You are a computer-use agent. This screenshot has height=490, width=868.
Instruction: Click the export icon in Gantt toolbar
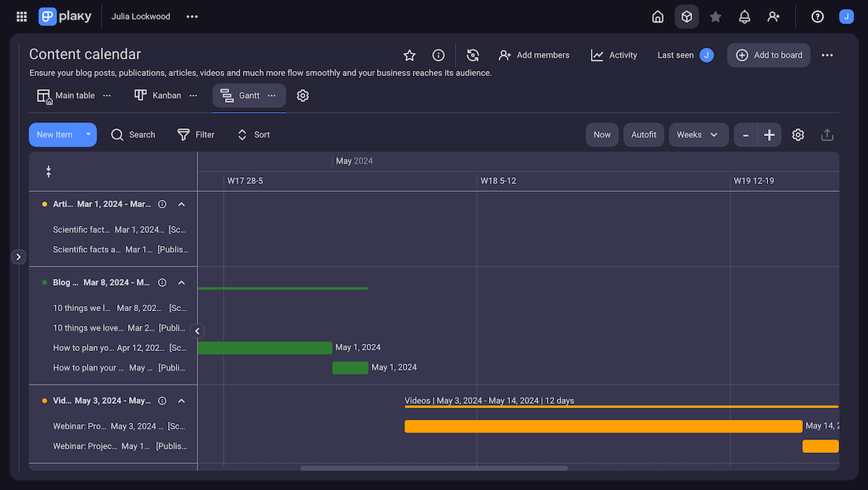pyautogui.click(x=827, y=135)
